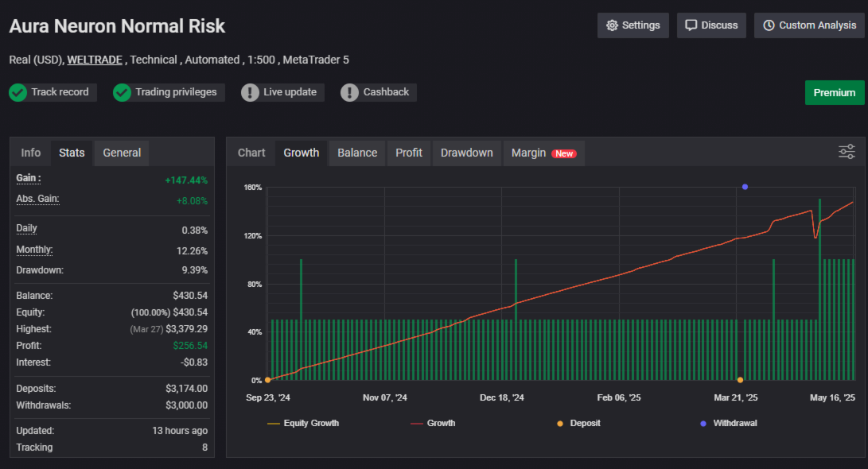Click the Cashback exclamation icon
Viewport: 868px width, 469px height.
[x=349, y=92]
